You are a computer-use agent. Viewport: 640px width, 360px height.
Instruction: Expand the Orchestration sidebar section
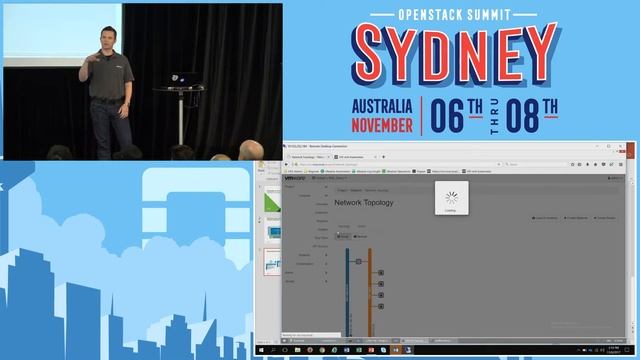[x=311, y=264]
